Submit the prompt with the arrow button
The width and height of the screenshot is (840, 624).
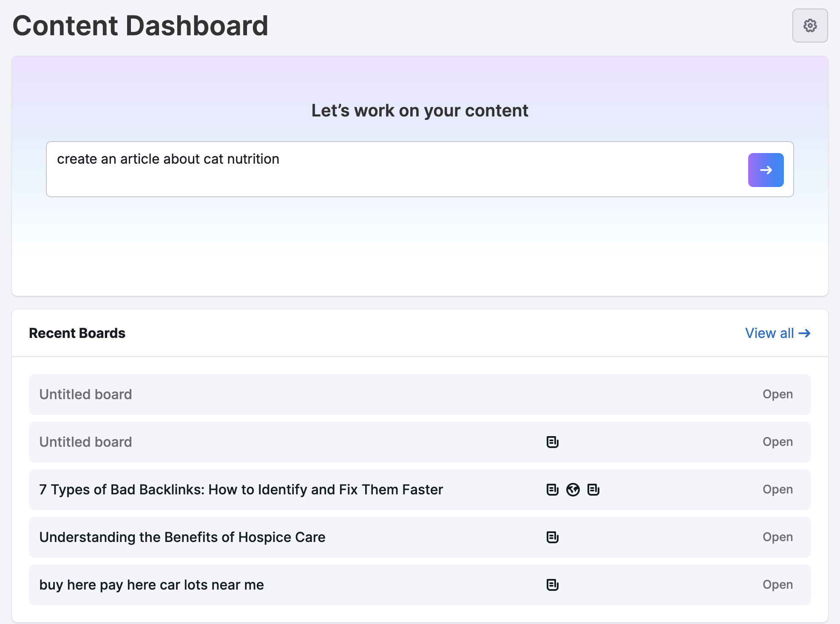tap(766, 170)
